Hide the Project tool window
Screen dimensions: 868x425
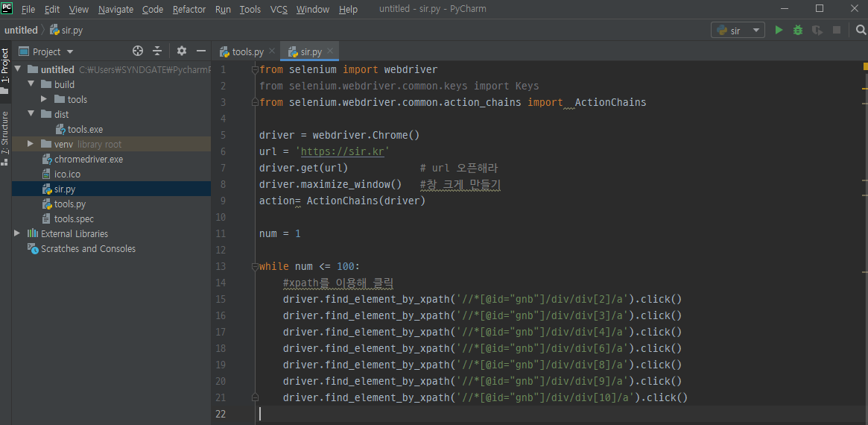pyautogui.click(x=200, y=51)
